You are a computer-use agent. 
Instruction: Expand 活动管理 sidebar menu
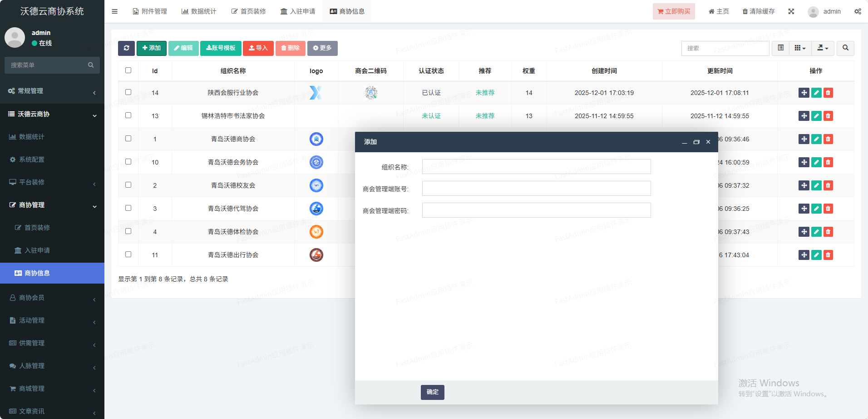(52, 320)
